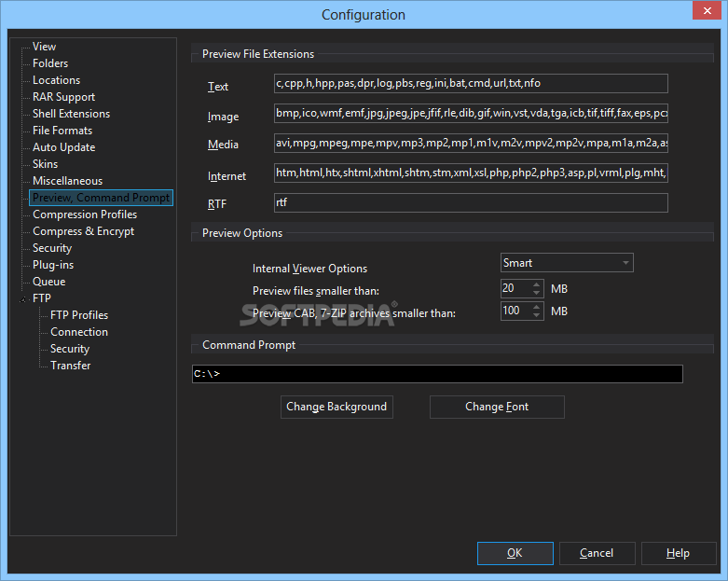The image size is (728, 581).
Task: Select RAR Support in the tree
Action: (x=63, y=97)
